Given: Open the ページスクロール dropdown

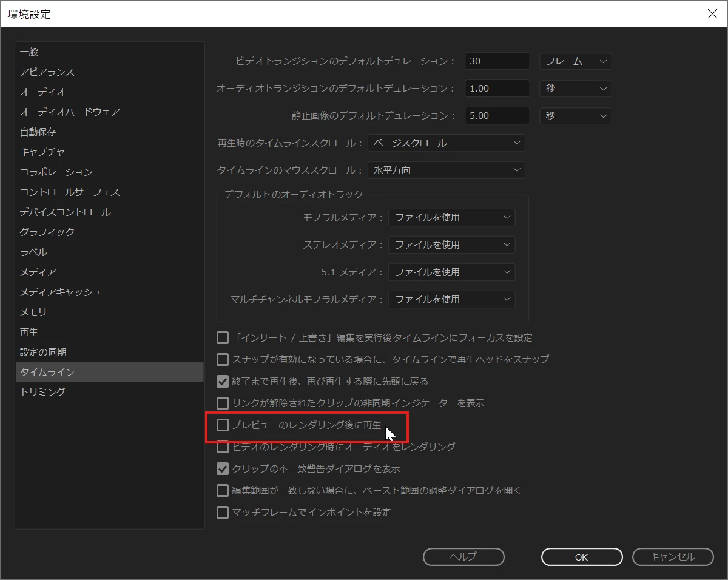Looking at the screenshot, I should coord(447,143).
